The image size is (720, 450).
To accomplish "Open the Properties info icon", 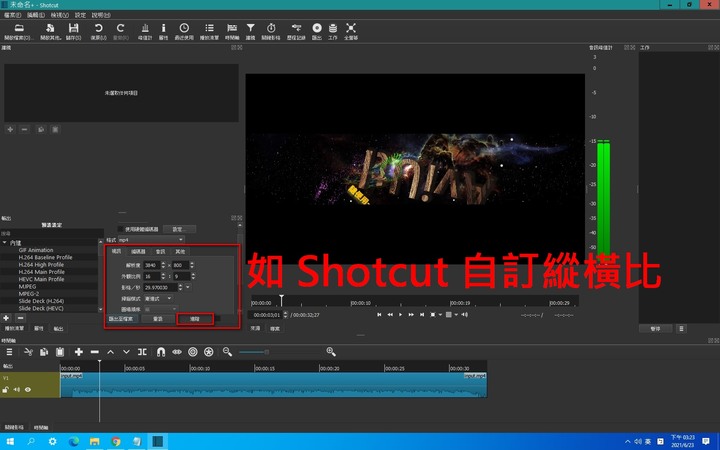I will tap(163, 32).
